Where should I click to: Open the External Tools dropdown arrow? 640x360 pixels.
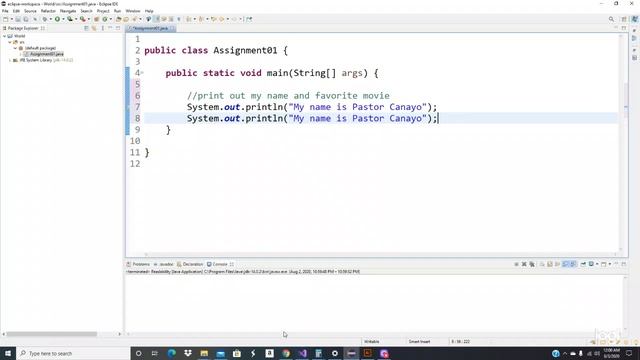[89, 19]
